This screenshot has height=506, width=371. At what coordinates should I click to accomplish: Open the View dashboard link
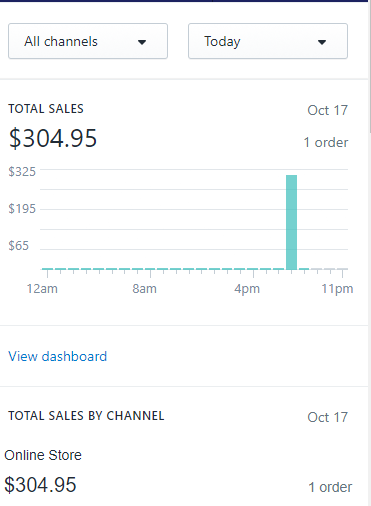coord(58,356)
